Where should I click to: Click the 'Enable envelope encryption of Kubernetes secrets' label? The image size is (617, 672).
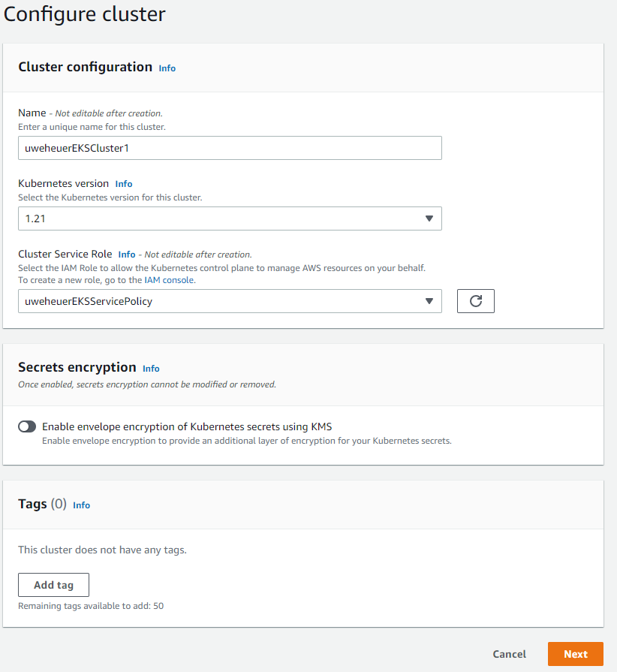[x=187, y=426]
